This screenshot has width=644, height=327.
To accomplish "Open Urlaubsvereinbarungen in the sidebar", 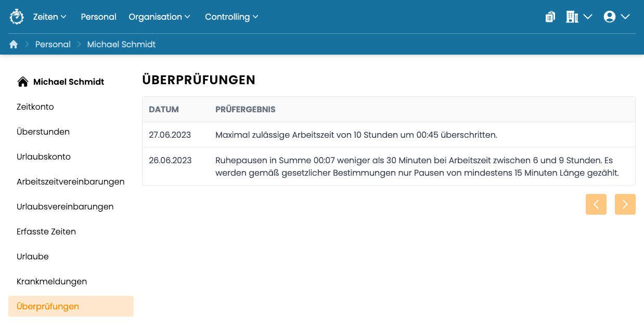I will [x=65, y=206].
